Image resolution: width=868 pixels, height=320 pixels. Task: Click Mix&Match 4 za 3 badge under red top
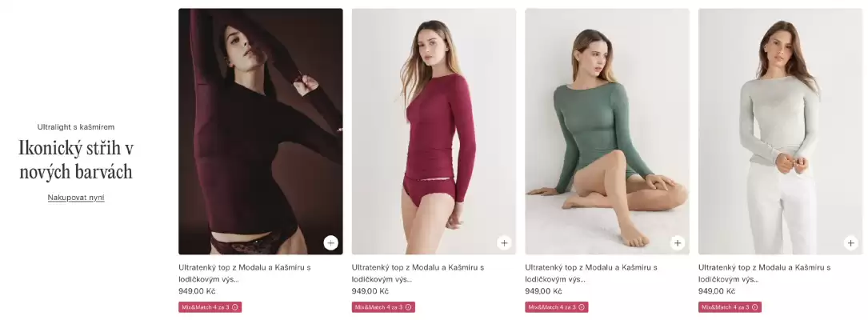(x=383, y=307)
